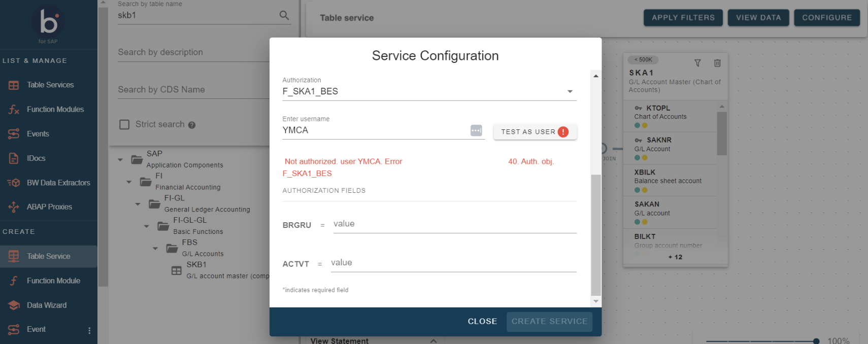Image resolution: width=868 pixels, height=344 pixels.
Task: Click the search magnifier icon for table name
Action: (x=284, y=16)
